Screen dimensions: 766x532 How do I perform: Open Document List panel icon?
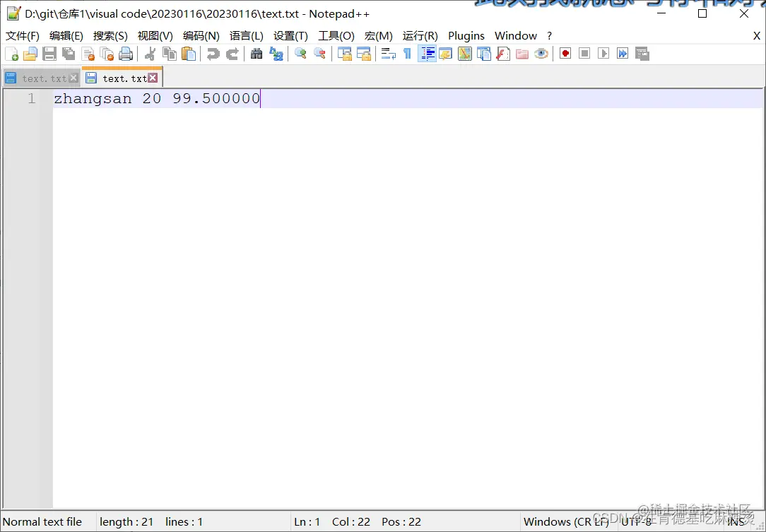coord(483,54)
